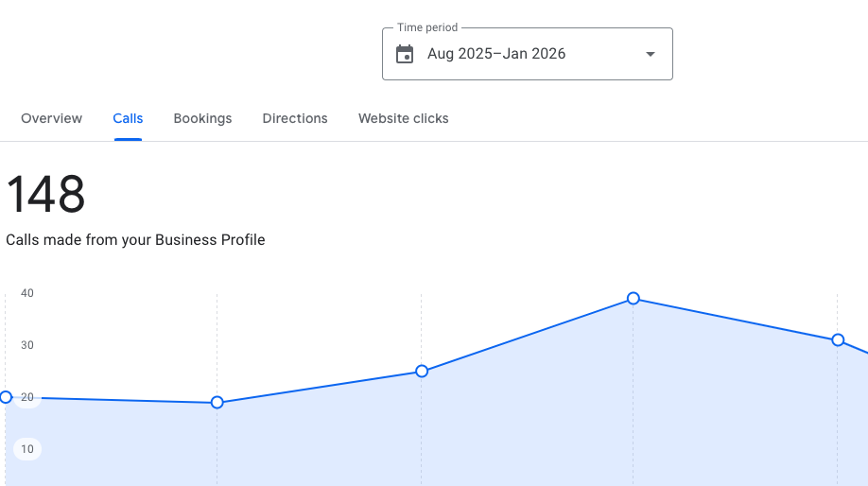The height and width of the screenshot is (486, 868).
Task: Click the data point near 31 after the peak
Action: (837, 339)
